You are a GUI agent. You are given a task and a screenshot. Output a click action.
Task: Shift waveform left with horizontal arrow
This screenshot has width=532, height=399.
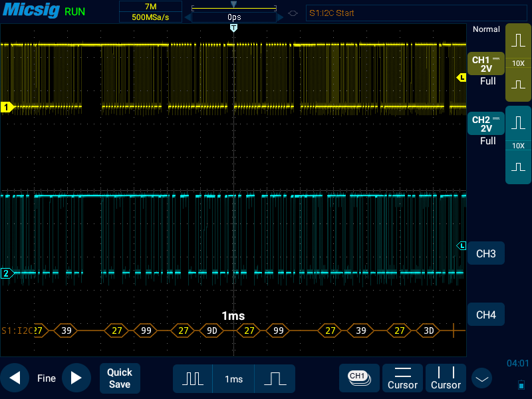coord(188,17)
